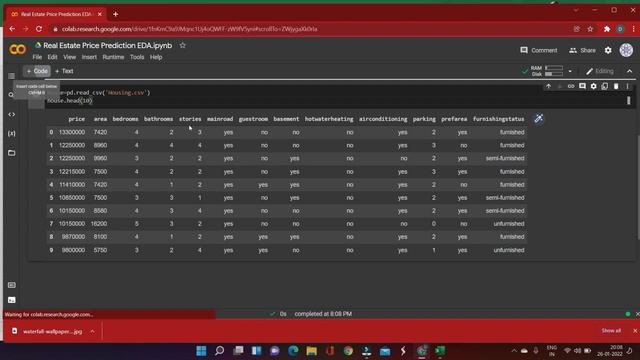The image size is (640, 360).
Task: Collapse the header with chevron up
Action: 629,71
